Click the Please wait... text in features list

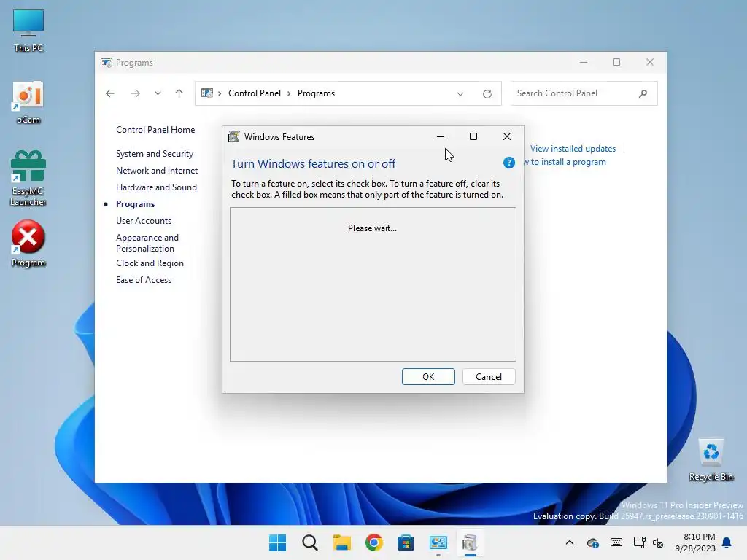tap(372, 228)
